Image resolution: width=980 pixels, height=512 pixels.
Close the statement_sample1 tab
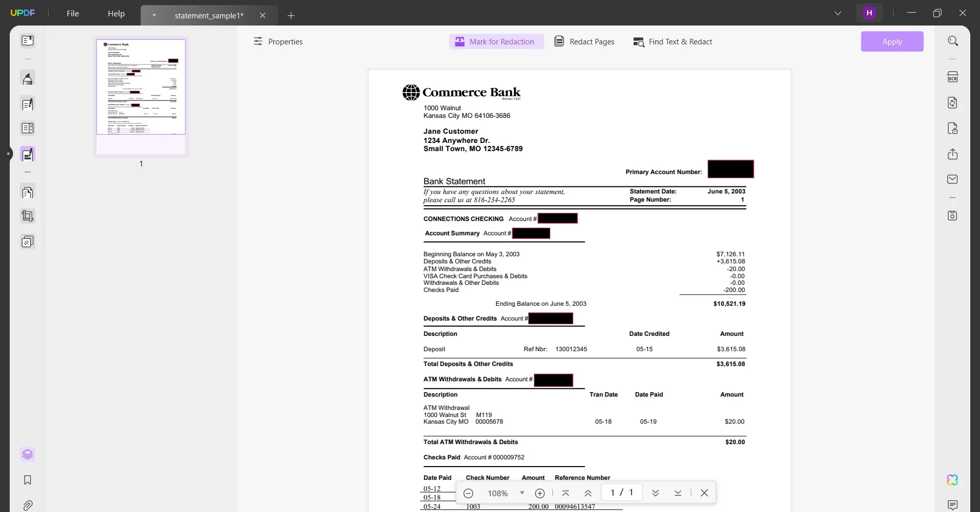[263, 15]
